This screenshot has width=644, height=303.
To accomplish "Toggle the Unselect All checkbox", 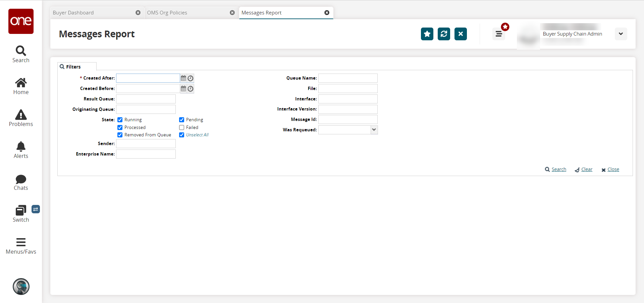I will coord(181,135).
